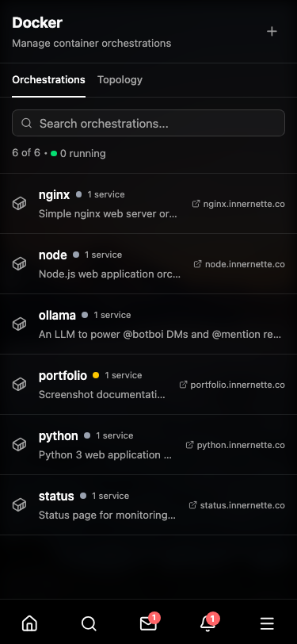Image resolution: width=297 pixels, height=644 pixels.
Task: Click the portfolio container box icon
Action: tap(19, 385)
